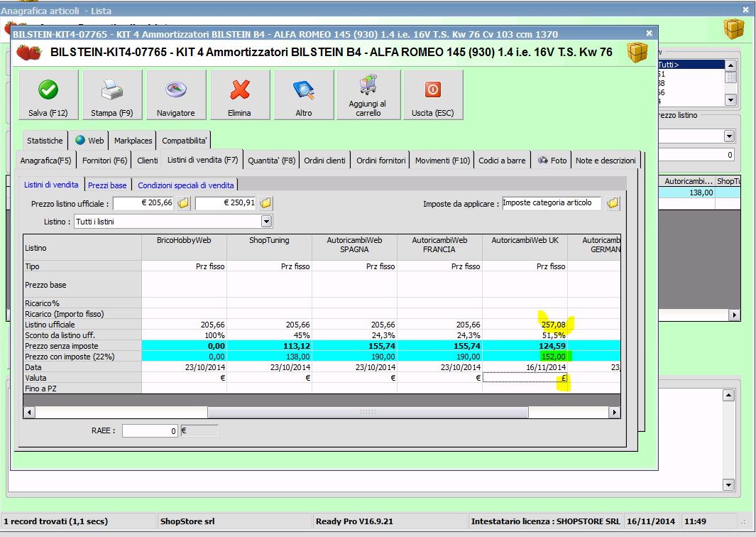The image size is (756, 537).
Task: Expand the Listino 'Tutti i listini' dropdown
Action: [x=266, y=222]
